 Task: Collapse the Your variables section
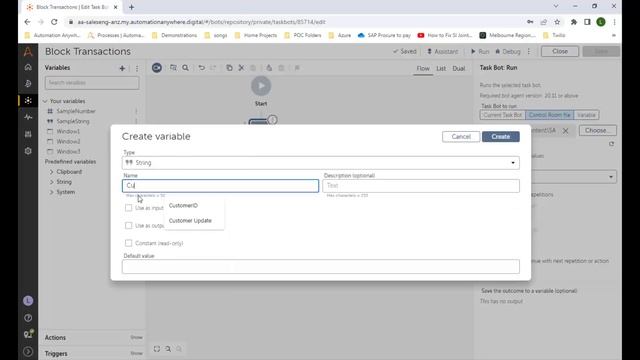45,101
